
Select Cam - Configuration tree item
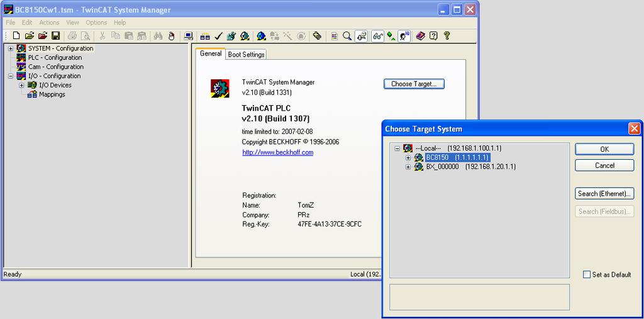55,67
